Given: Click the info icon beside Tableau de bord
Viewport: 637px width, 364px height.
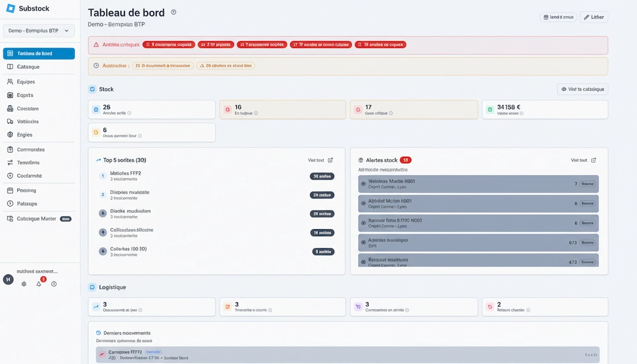Looking at the screenshot, I should point(174,12).
